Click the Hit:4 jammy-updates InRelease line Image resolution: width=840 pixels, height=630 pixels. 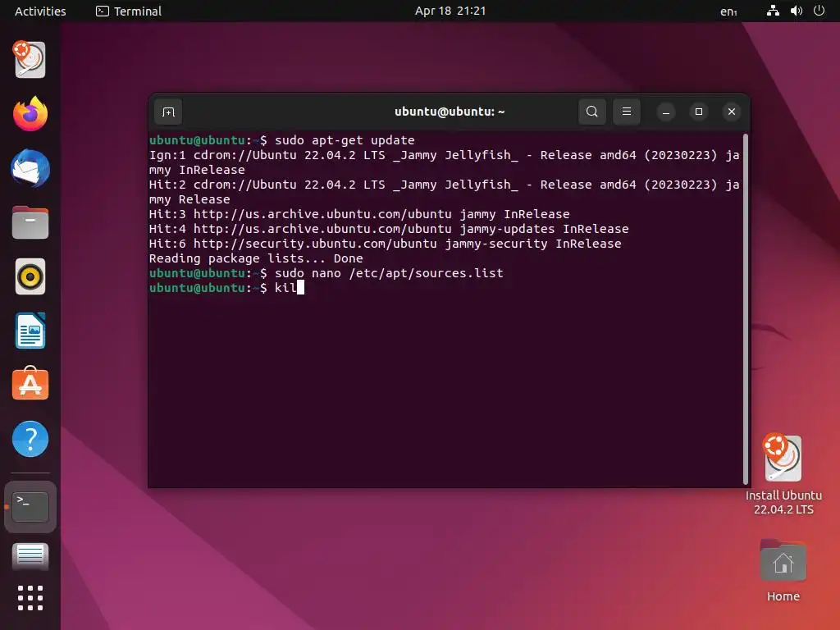tap(389, 229)
